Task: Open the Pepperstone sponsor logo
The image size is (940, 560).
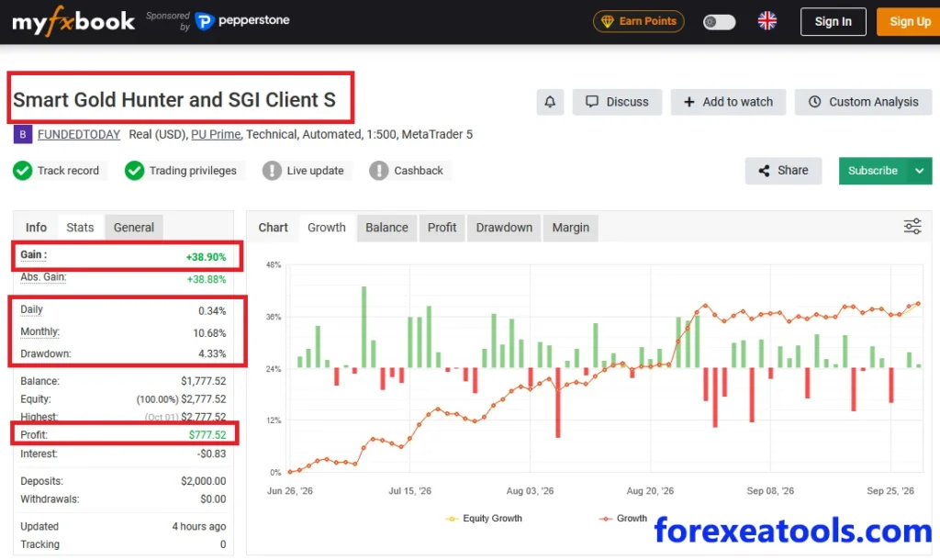Action: click(x=242, y=21)
